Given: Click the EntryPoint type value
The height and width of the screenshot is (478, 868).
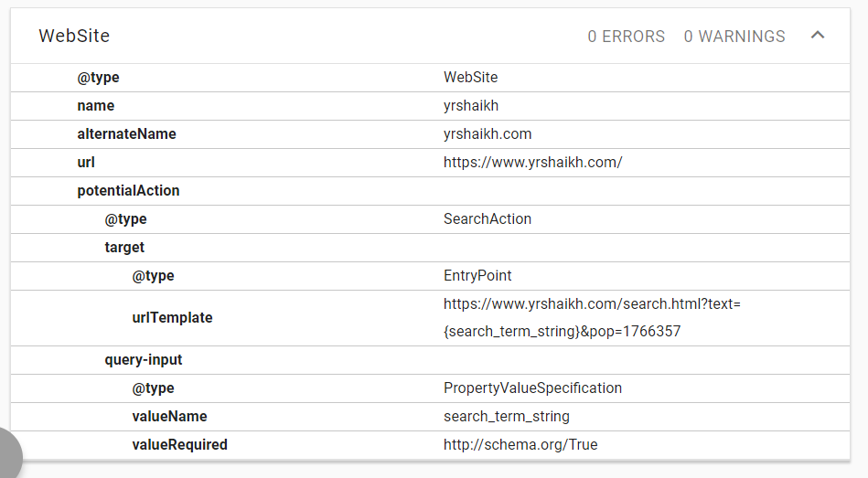Looking at the screenshot, I should pos(477,276).
